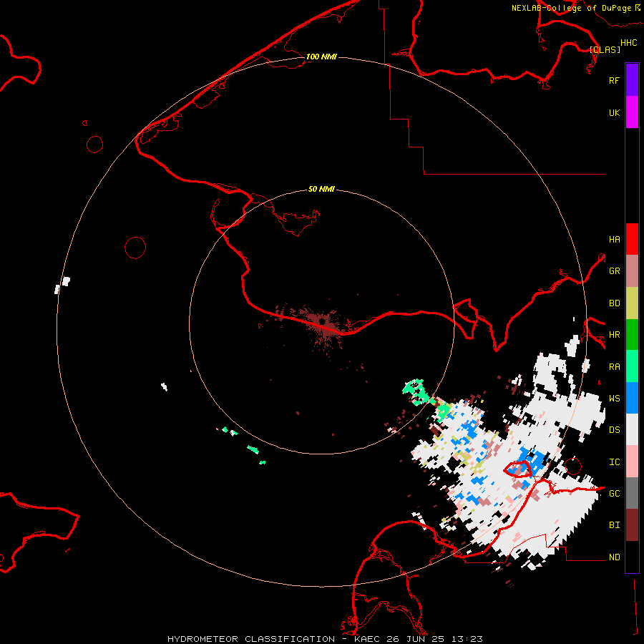
Task: Click the BD legend label
Action: click(614, 303)
